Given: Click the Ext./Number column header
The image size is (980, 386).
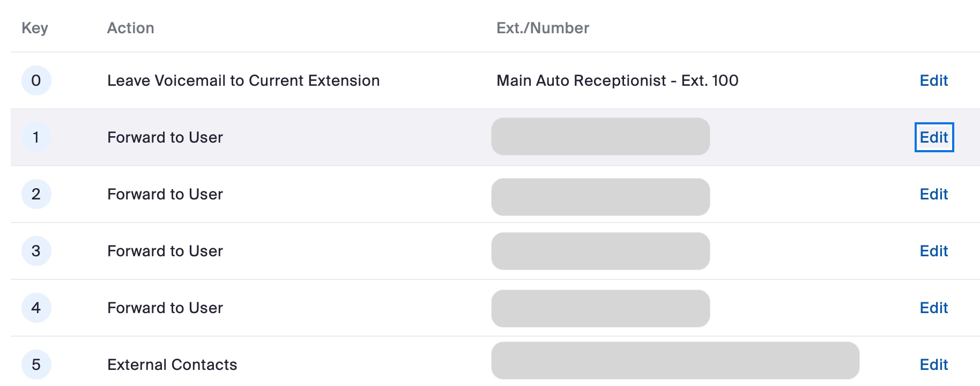Looking at the screenshot, I should coord(543,28).
